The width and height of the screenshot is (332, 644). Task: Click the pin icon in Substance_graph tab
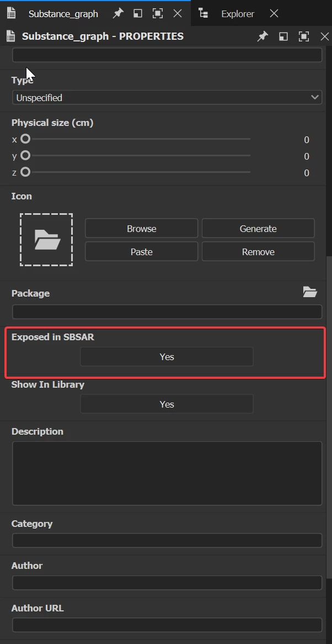click(x=118, y=14)
